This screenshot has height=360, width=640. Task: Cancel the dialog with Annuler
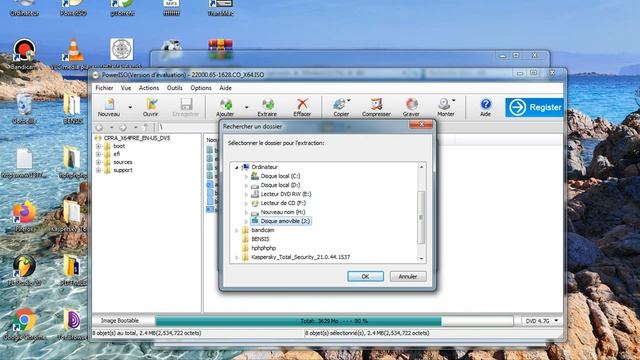408,276
